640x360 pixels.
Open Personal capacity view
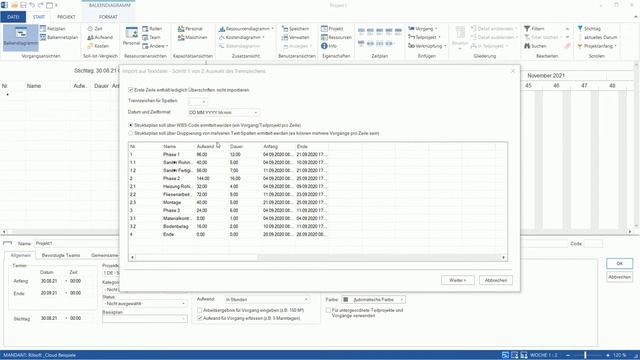(x=190, y=29)
